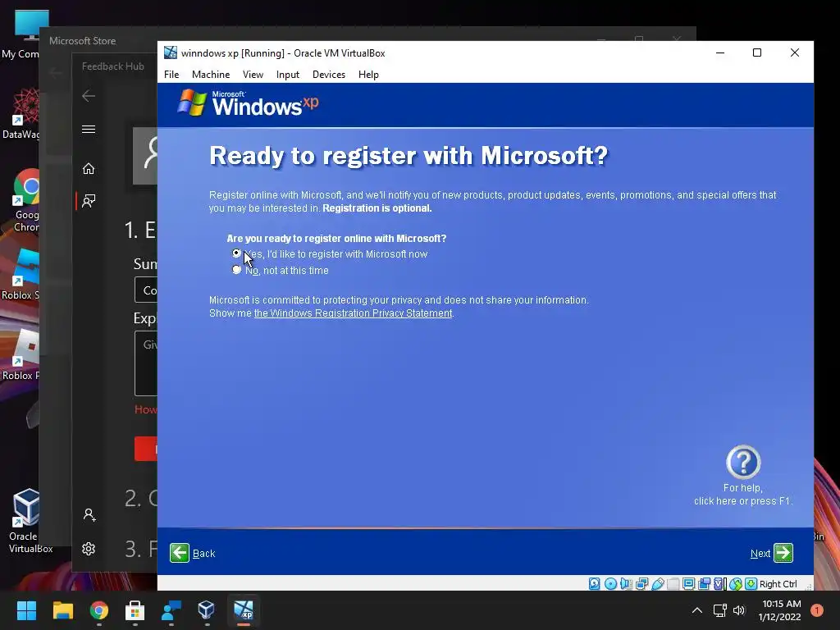
Task: Select 'Yes, I'd like to register with Microsoft now'
Action: coord(236,253)
